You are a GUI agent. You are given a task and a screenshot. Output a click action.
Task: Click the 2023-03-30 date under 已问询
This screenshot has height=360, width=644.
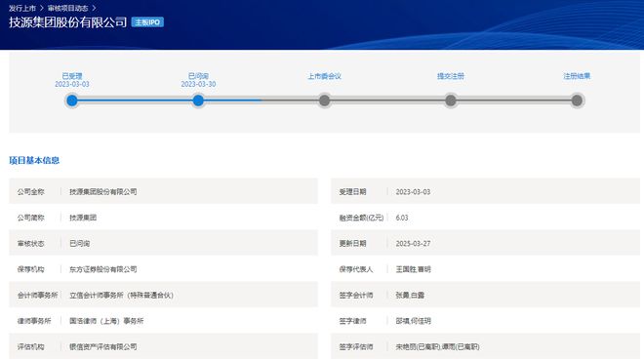tap(198, 84)
